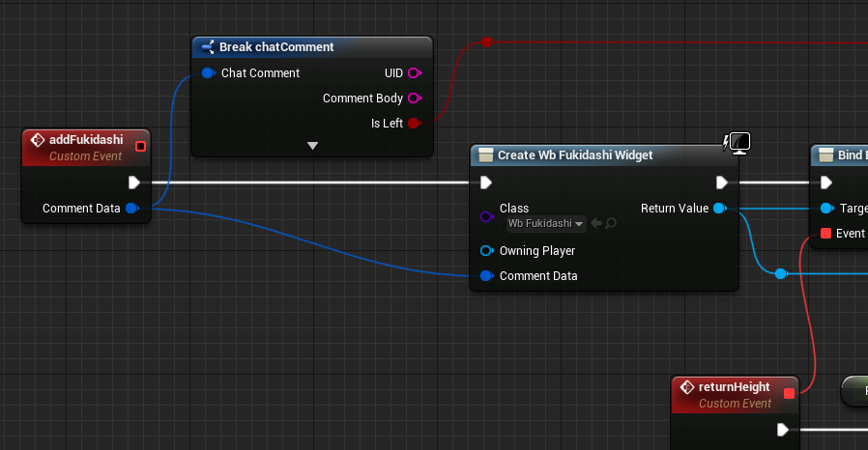Click the Owning Player input pin
Image resolution: width=868 pixels, height=450 pixels.
point(486,250)
